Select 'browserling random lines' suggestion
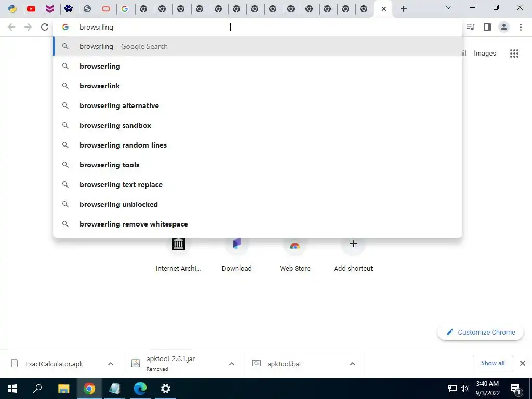This screenshot has width=532, height=399. pyautogui.click(x=258, y=145)
